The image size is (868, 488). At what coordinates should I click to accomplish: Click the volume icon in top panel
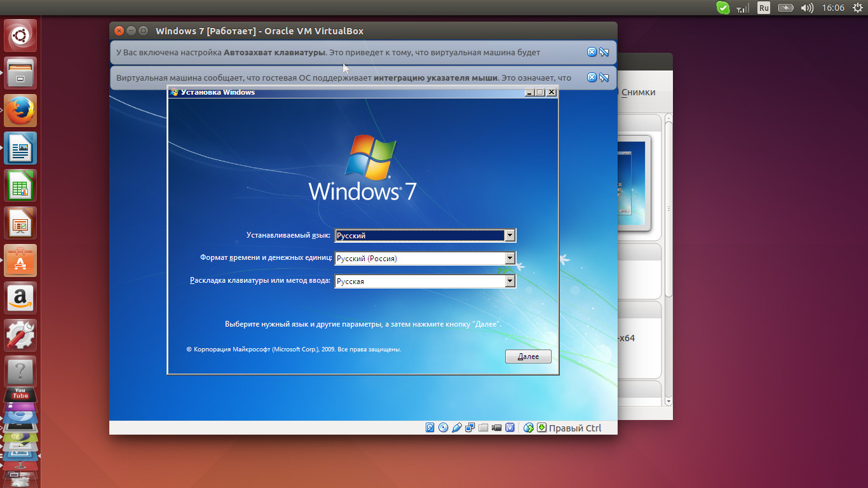[807, 8]
